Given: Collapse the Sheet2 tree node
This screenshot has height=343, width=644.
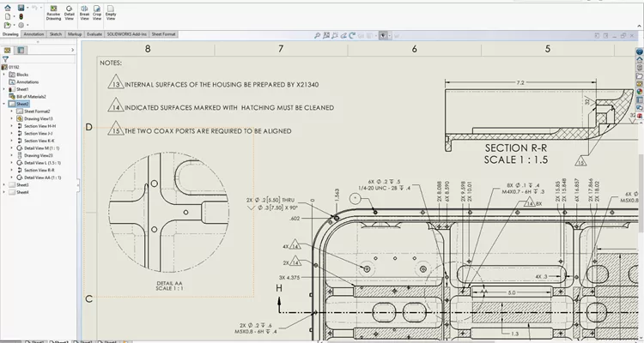Looking at the screenshot, I should tap(4, 104).
